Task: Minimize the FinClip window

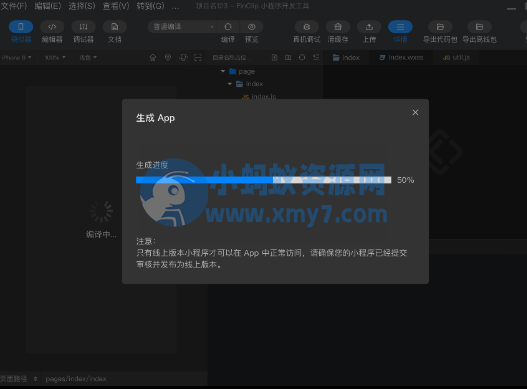Action: (512, 8)
